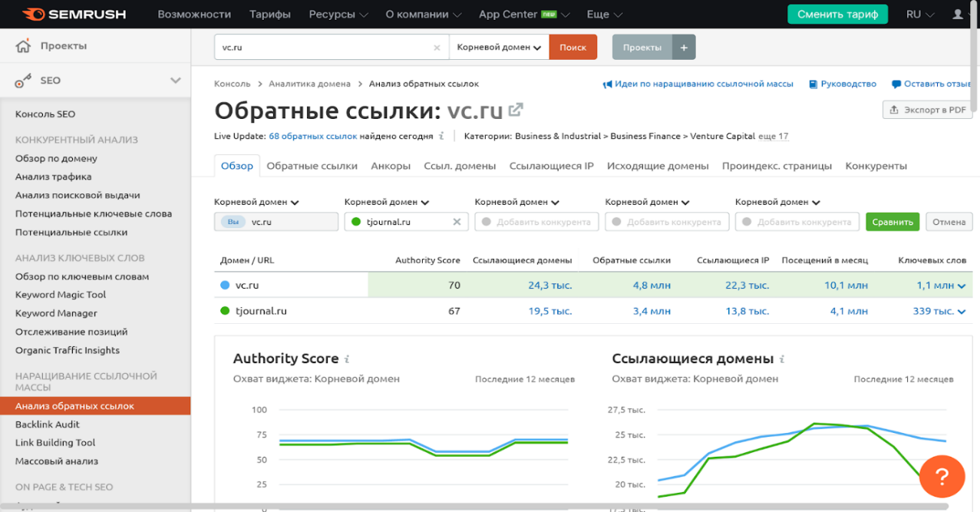
Task: Switch to the Анкоры tab
Action: coord(391,166)
